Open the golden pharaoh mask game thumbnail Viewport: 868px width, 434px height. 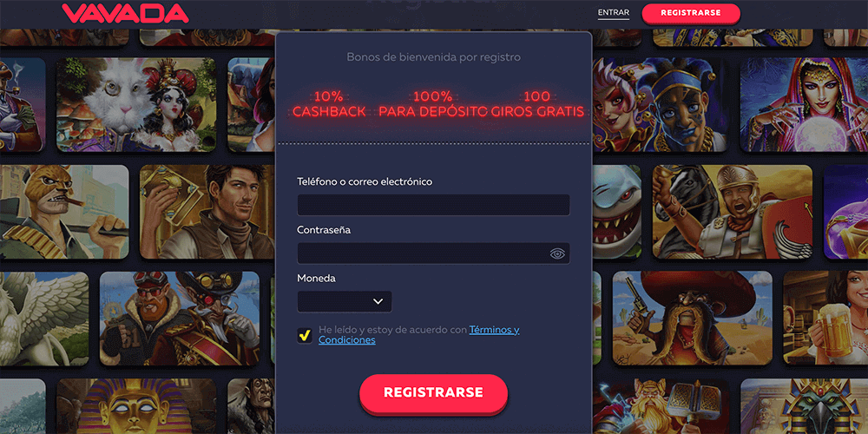coord(136,406)
